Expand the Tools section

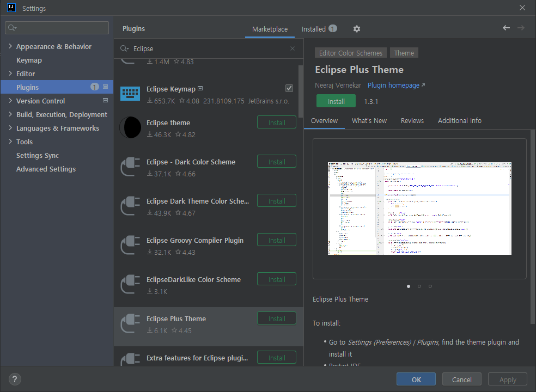pyautogui.click(x=10, y=142)
